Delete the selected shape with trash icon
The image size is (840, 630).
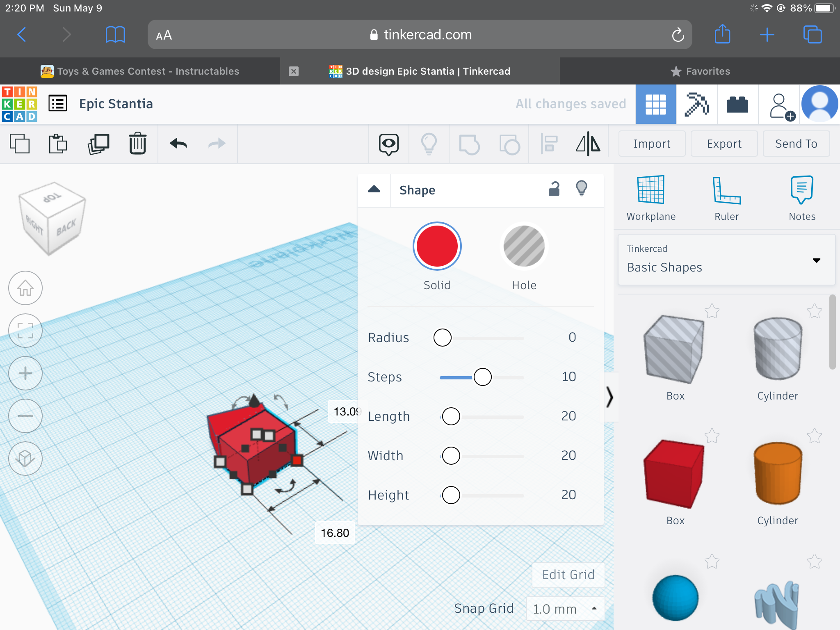pos(138,144)
